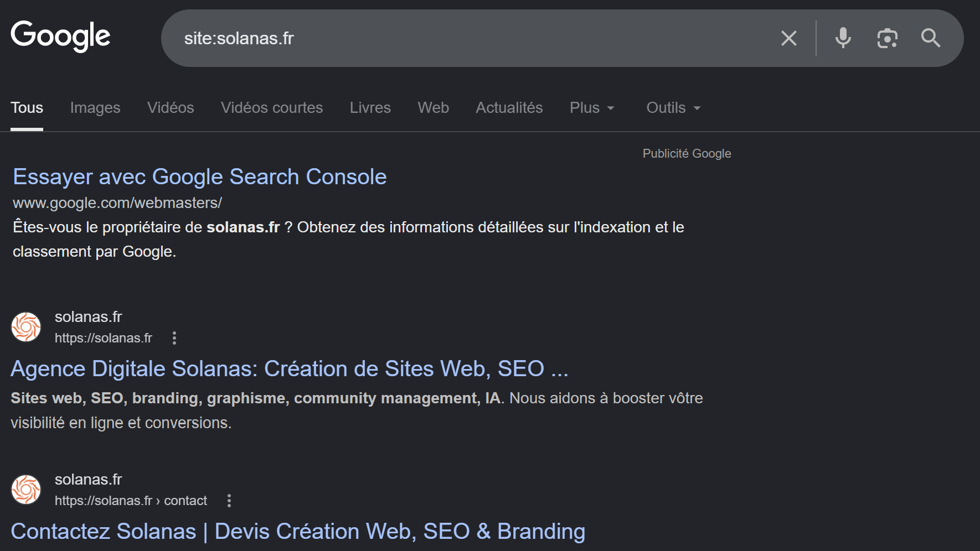
Task: Open search by image camera icon
Action: [x=887, y=38]
